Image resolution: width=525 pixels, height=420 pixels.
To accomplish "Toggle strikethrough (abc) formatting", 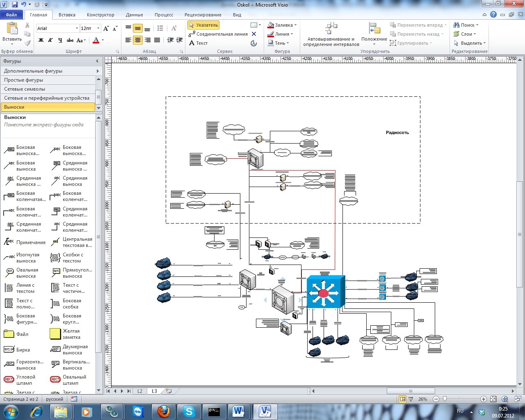I will pos(70,40).
